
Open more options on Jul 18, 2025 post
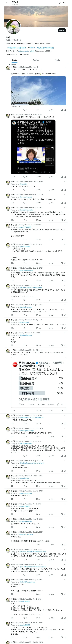65,115
